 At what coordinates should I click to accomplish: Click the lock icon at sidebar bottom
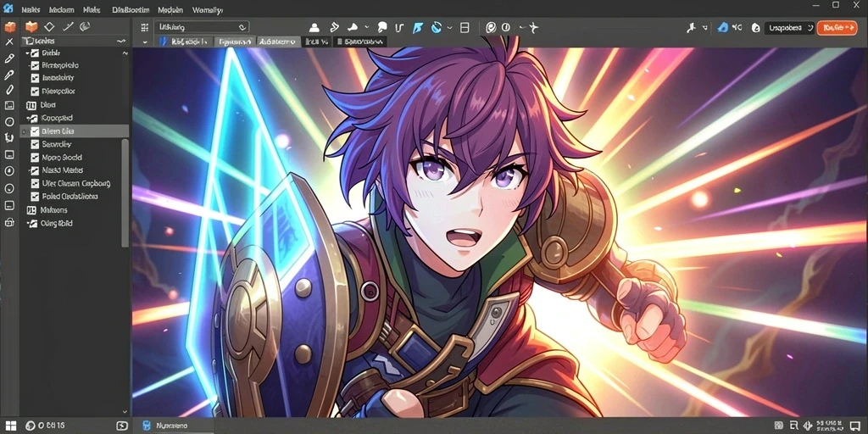click(9, 223)
